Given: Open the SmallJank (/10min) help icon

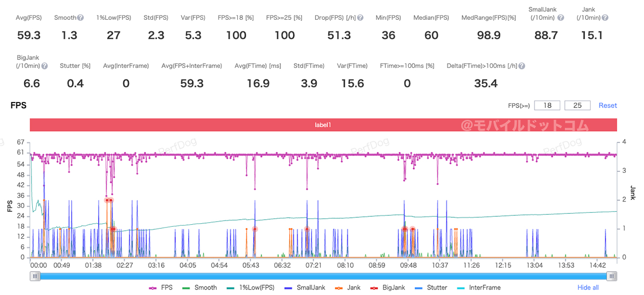Looking at the screenshot, I should pos(560,18).
